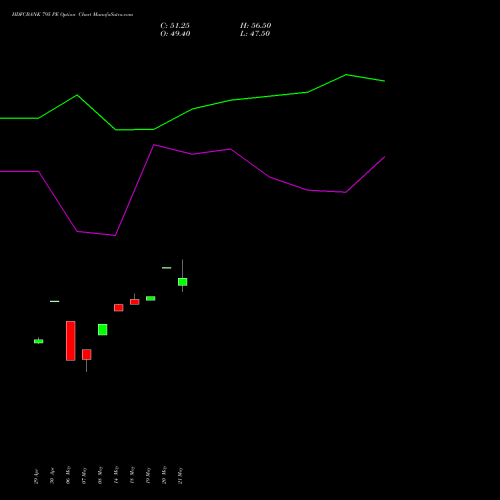Click the open price value O: 49.40
Viewport: 500px width, 500px height.
click(175, 34)
